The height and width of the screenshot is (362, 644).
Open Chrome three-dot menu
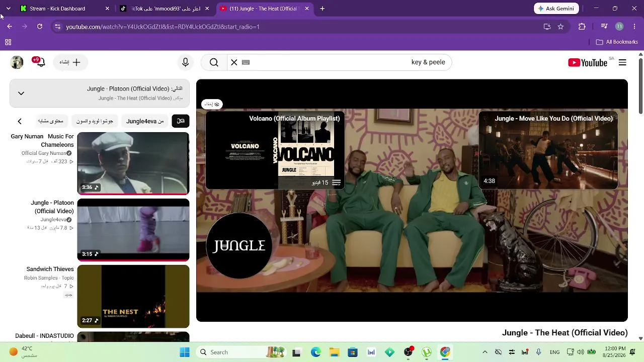[634, 27]
